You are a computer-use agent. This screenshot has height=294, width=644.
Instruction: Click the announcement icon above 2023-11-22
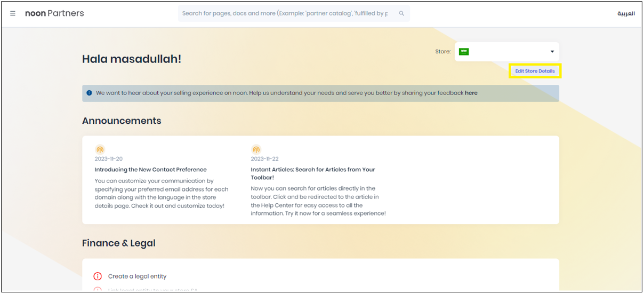pyautogui.click(x=256, y=150)
